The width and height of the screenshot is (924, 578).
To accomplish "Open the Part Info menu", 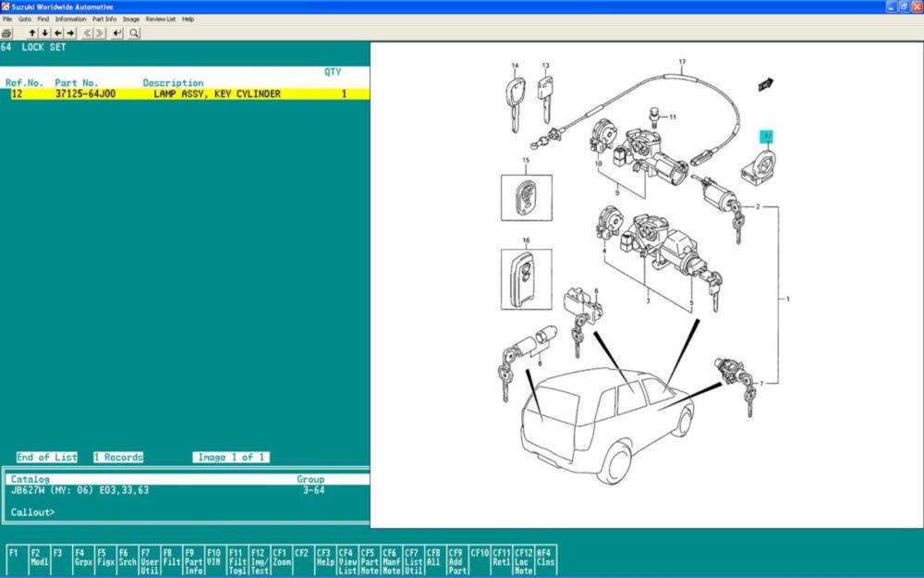I will click(x=103, y=18).
